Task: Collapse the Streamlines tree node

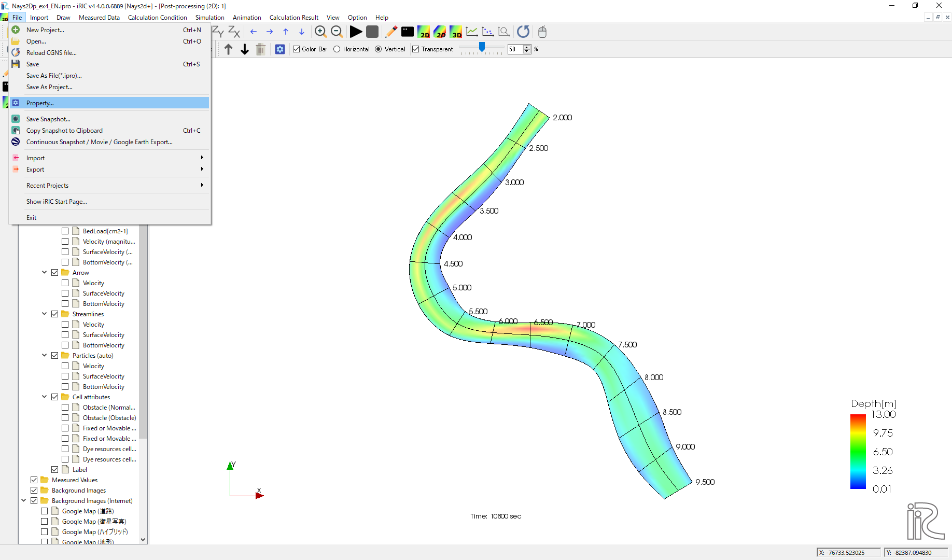Action: [x=45, y=314]
